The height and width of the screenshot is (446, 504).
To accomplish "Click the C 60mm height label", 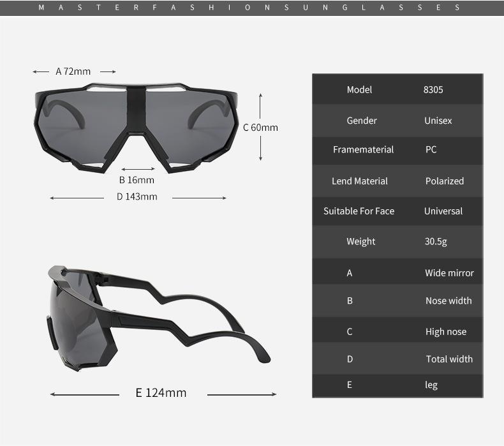I will click(260, 127).
